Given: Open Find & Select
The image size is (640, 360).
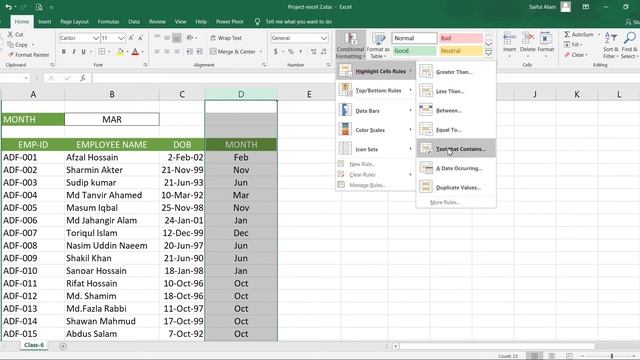Looking at the screenshot, I should coord(630,45).
